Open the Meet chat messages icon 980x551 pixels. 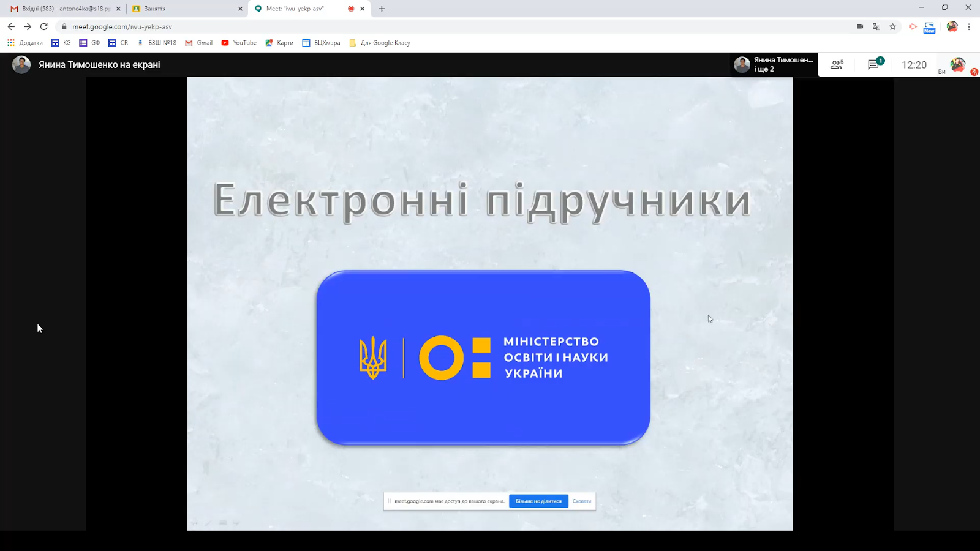pos(875,64)
